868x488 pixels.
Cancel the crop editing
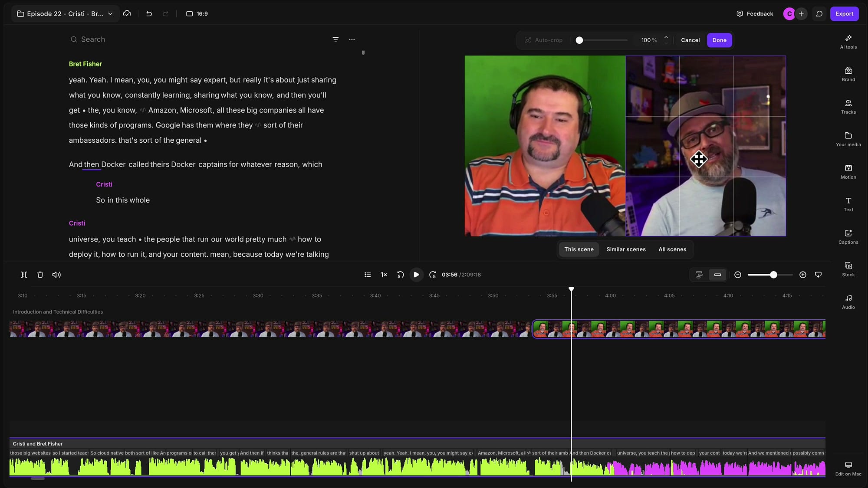[x=690, y=40]
